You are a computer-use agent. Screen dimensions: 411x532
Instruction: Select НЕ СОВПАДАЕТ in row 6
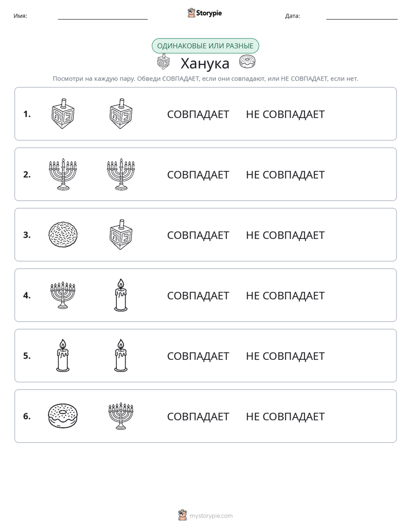point(285,416)
